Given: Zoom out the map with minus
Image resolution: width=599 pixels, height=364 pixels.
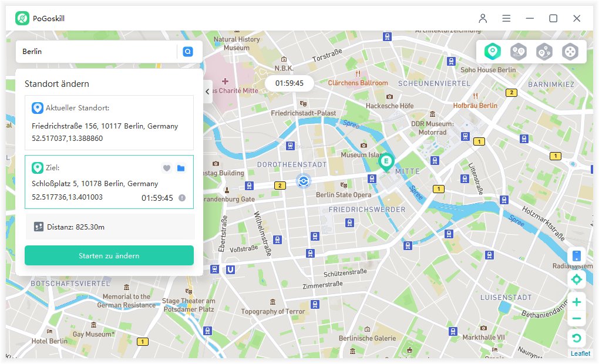Looking at the screenshot, I should click(577, 319).
